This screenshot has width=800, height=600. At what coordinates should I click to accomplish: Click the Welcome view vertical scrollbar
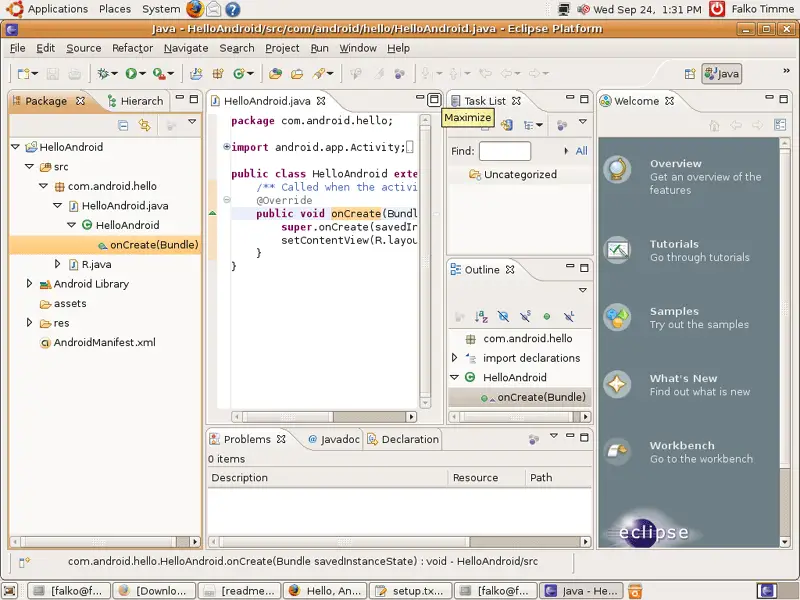(785, 342)
